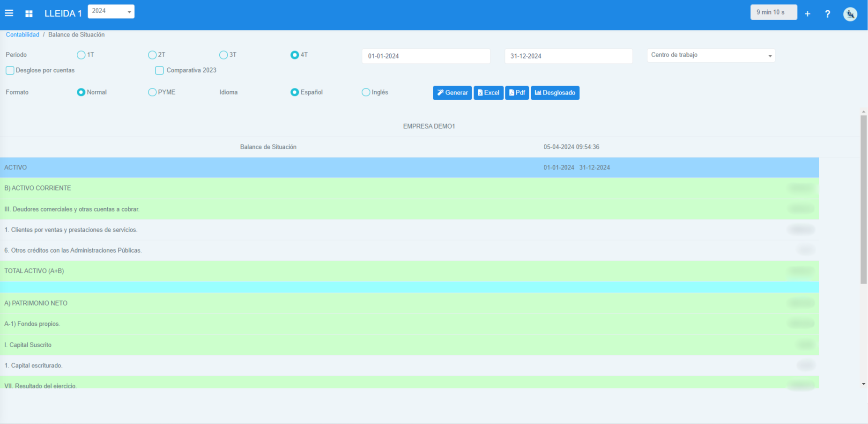Viewport: 868px width, 424px height.
Task: Click the plus icon in header
Action: (x=808, y=14)
